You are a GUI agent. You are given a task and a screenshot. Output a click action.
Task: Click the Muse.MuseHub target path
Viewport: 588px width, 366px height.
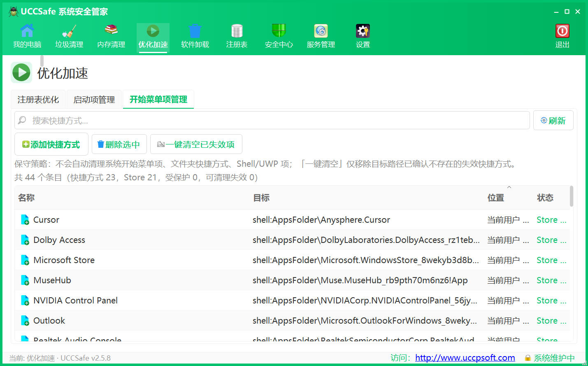360,280
